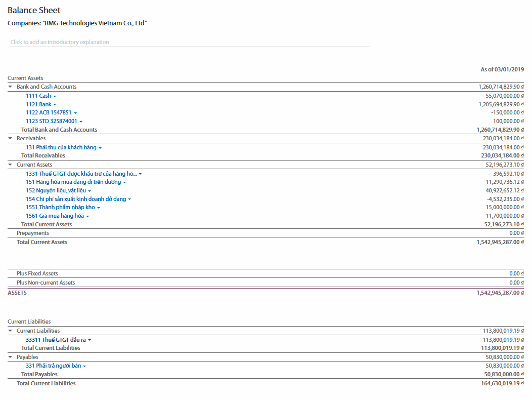The width and height of the screenshot is (532, 400).
Task: Open dropdown caret for 1122 ACB 1547851
Action: 75,113
